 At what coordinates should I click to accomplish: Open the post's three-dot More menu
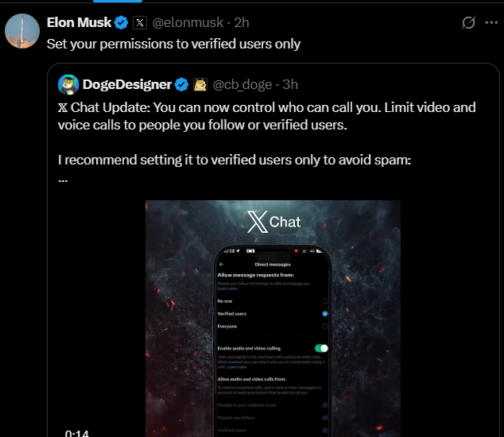tap(491, 23)
